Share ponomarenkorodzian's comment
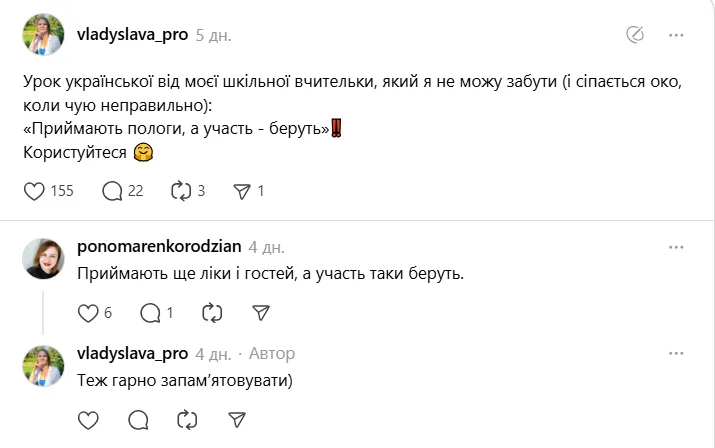The width and height of the screenshot is (715, 448). 260,313
